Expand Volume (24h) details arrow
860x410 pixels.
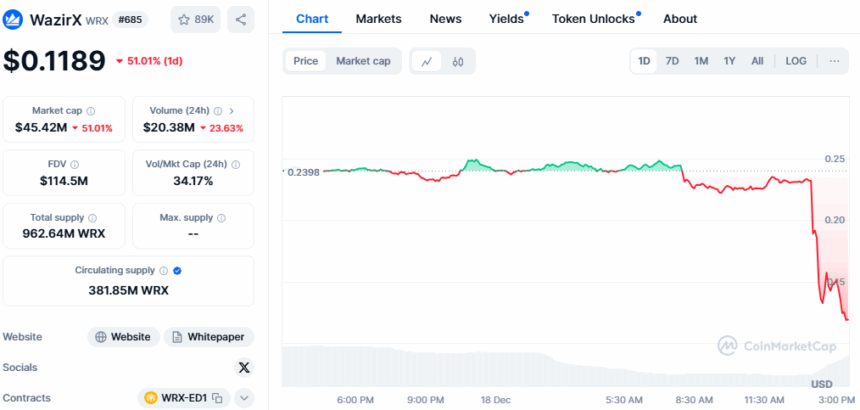(x=231, y=111)
